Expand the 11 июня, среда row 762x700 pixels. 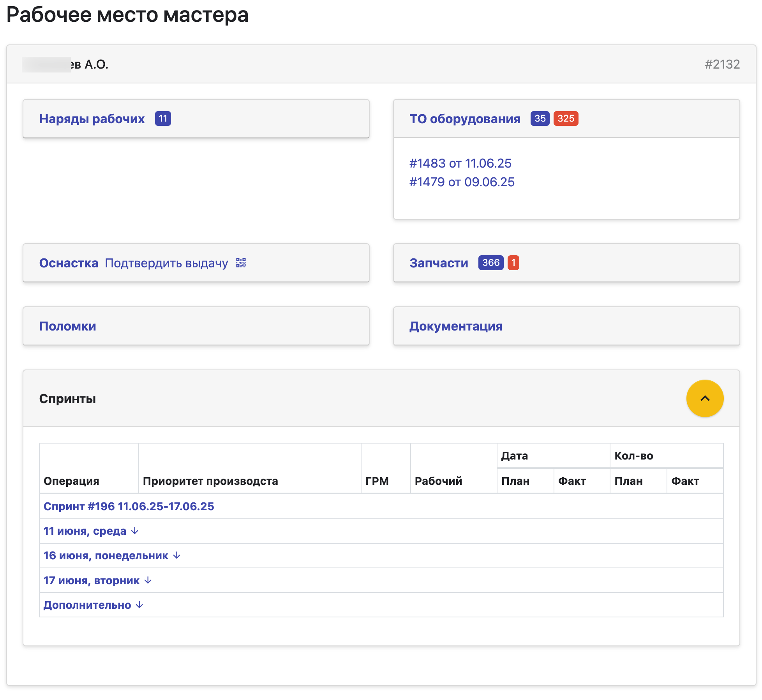coord(91,531)
